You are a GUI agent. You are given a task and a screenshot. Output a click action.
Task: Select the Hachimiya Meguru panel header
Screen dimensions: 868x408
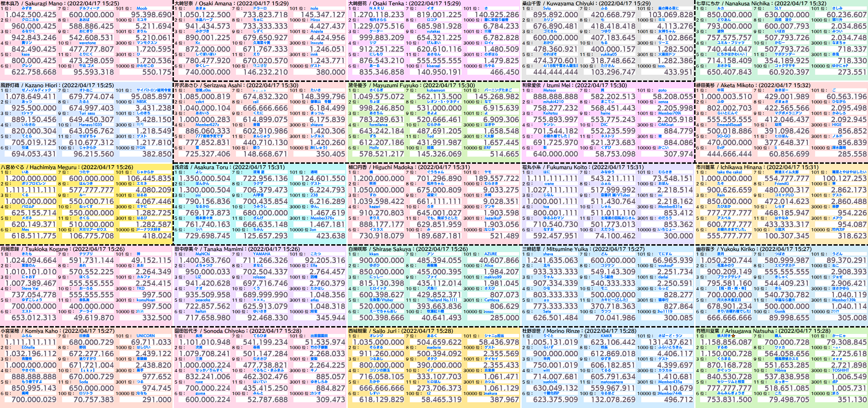coord(67,167)
